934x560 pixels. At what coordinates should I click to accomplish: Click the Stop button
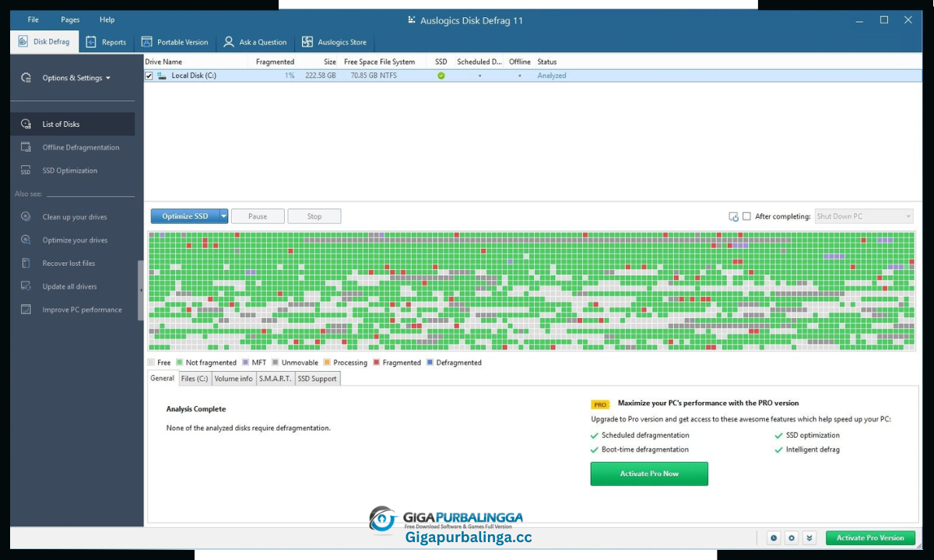point(314,216)
